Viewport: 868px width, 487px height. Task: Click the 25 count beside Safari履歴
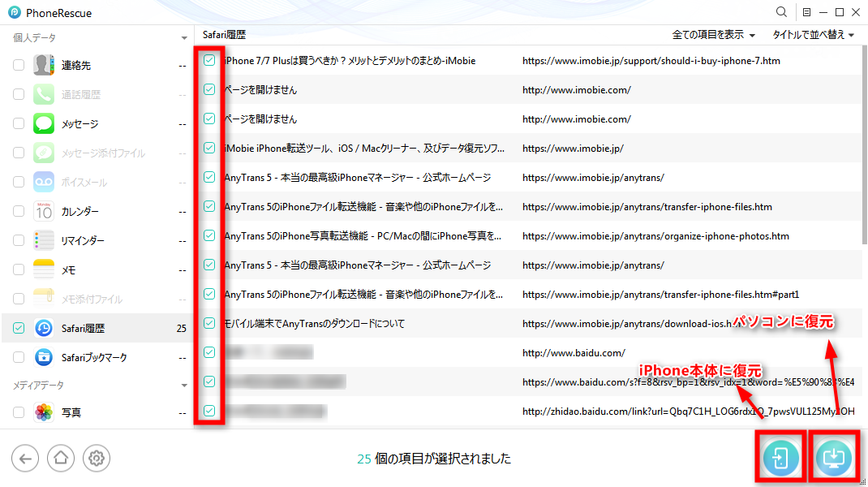(181, 329)
